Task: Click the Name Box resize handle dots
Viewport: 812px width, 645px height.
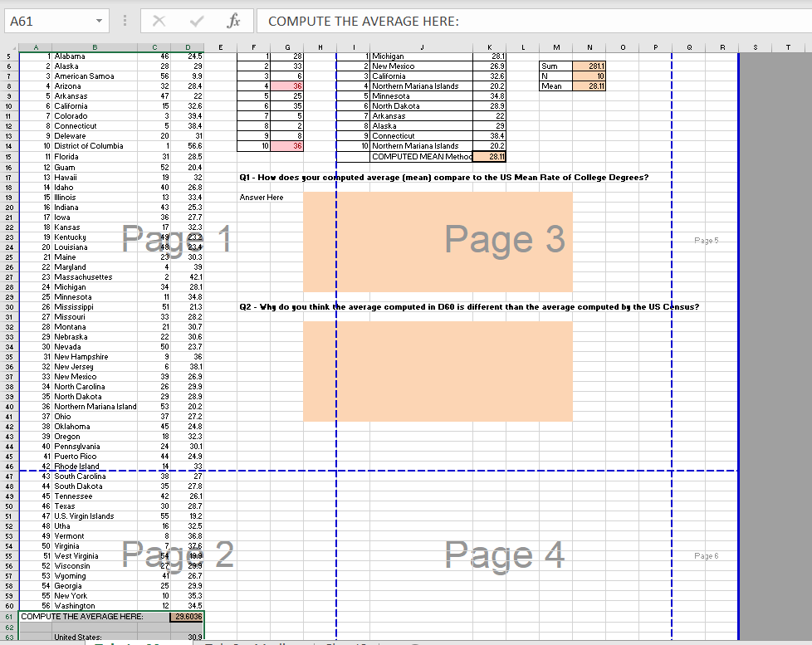Action: [125, 21]
